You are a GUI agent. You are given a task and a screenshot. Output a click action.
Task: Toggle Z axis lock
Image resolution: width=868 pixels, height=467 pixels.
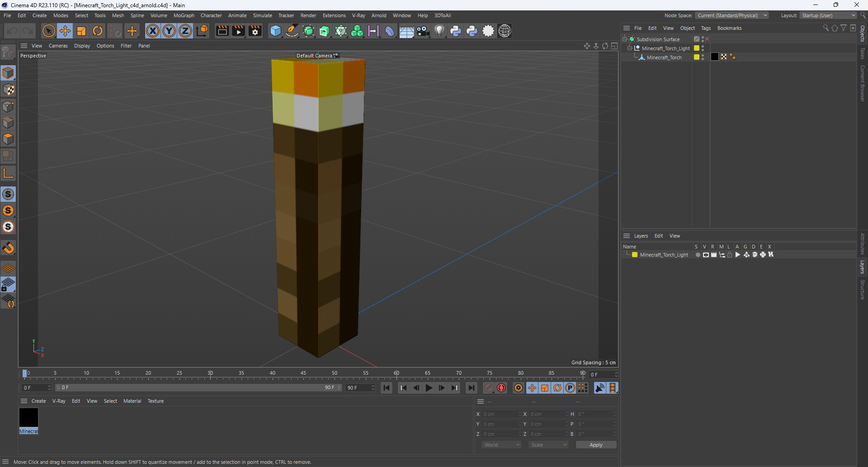click(x=185, y=31)
